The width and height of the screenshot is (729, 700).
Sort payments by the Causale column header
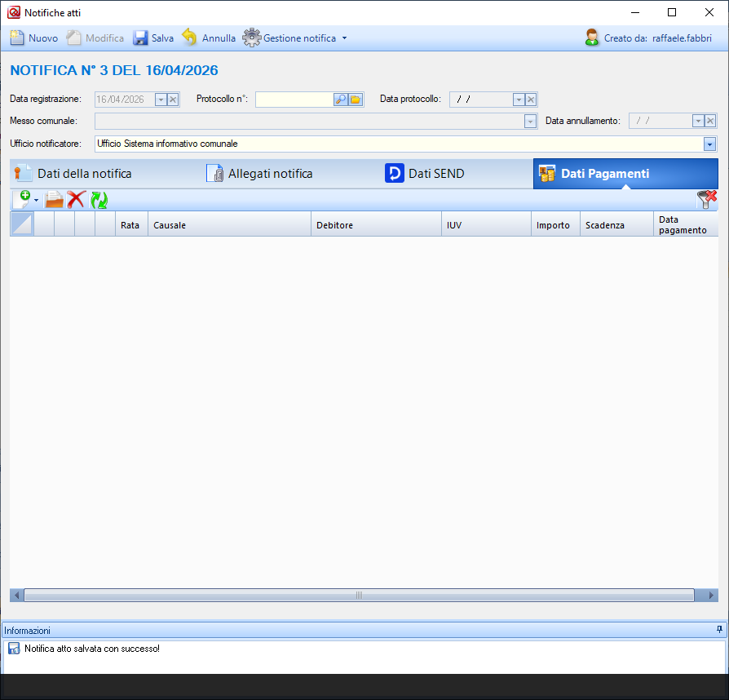pyautogui.click(x=228, y=225)
